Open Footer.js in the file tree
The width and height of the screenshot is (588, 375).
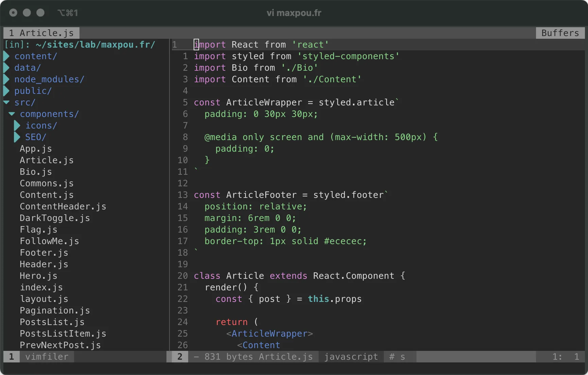coord(44,253)
